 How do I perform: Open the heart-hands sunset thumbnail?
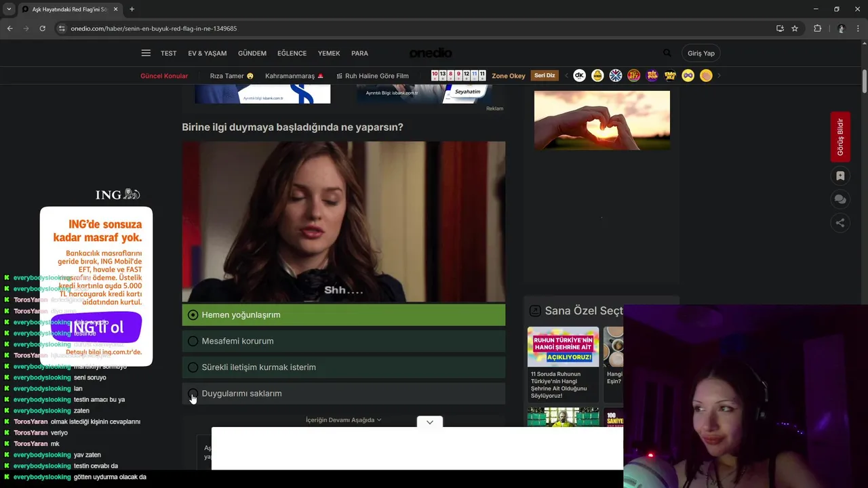pos(602,120)
